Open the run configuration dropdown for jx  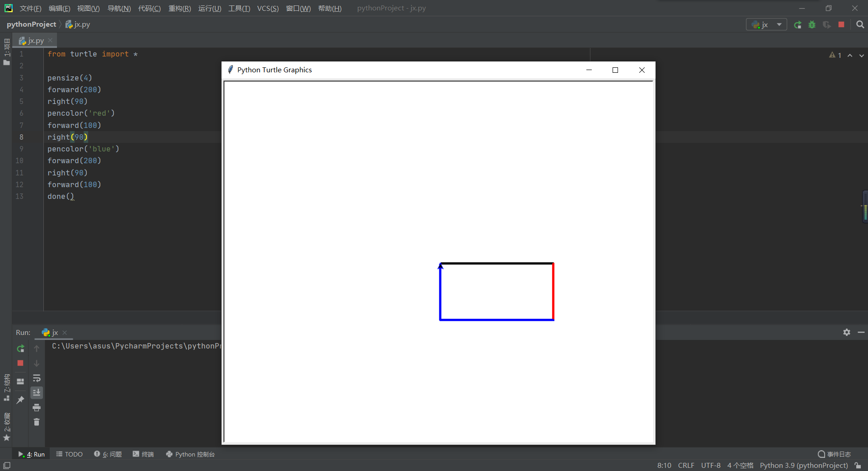[780, 25]
